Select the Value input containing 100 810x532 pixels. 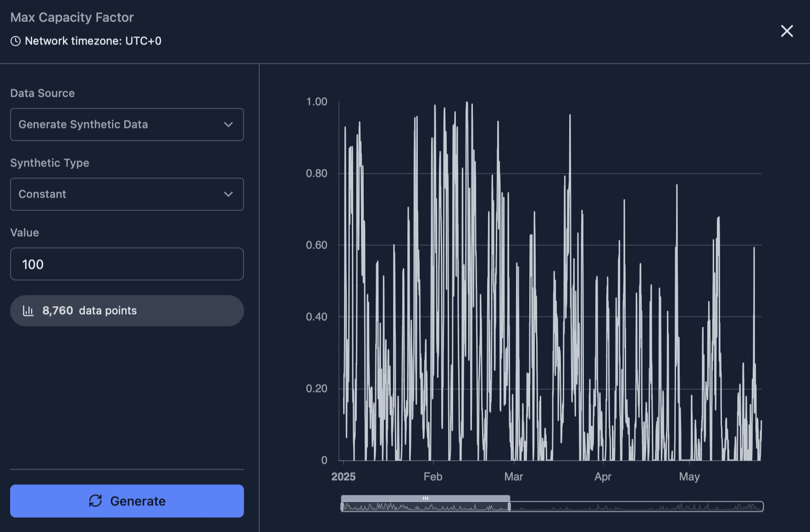point(127,264)
